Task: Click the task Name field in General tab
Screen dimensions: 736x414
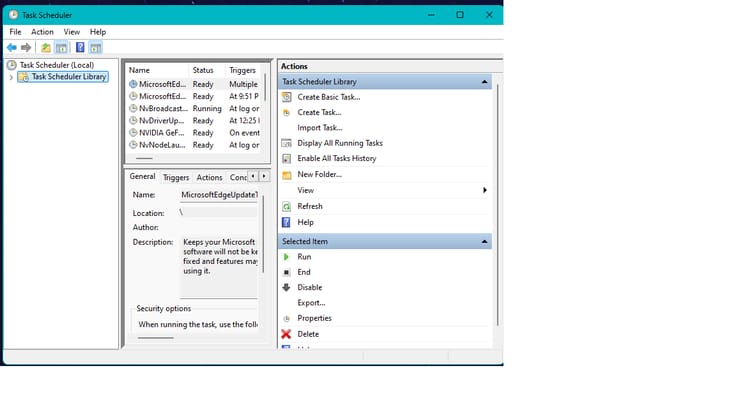Action: click(x=218, y=195)
